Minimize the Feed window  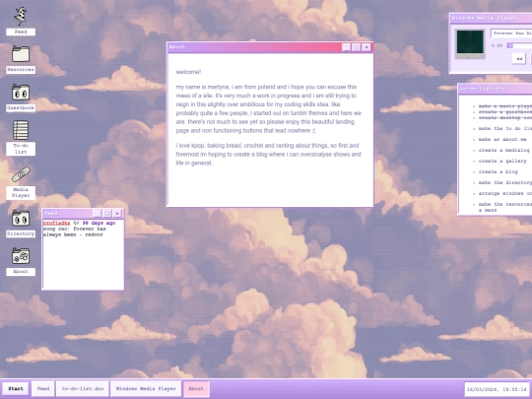[97, 214]
